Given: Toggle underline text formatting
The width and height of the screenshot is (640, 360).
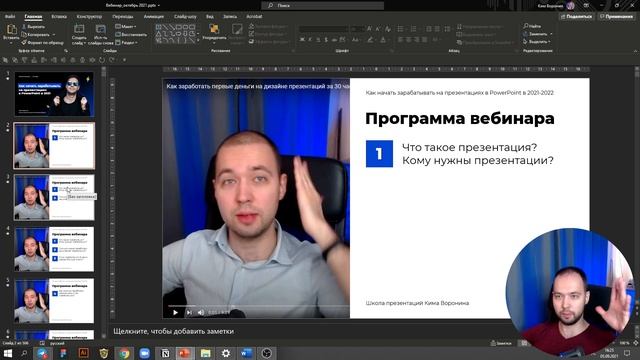Looking at the screenshot, I should coord(318,40).
